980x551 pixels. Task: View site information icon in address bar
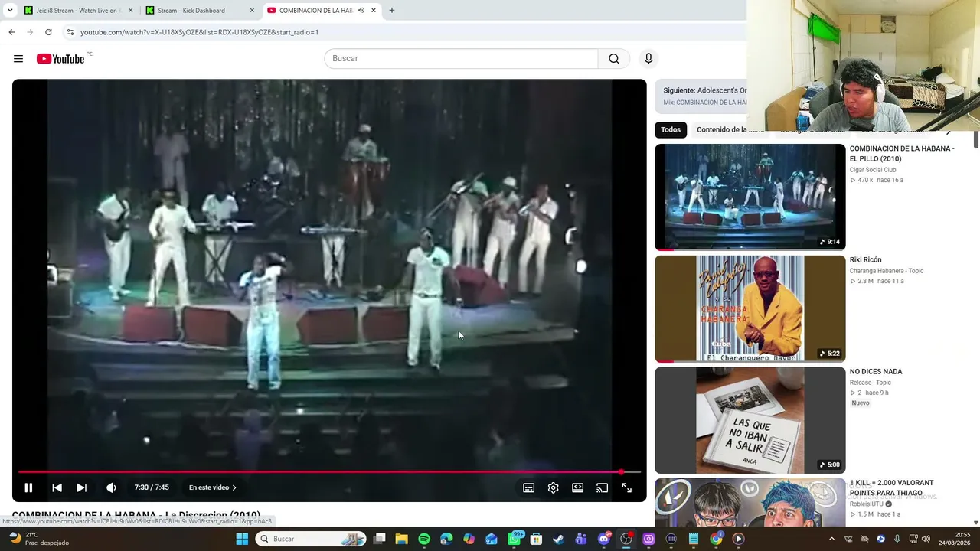click(x=70, y=32)
